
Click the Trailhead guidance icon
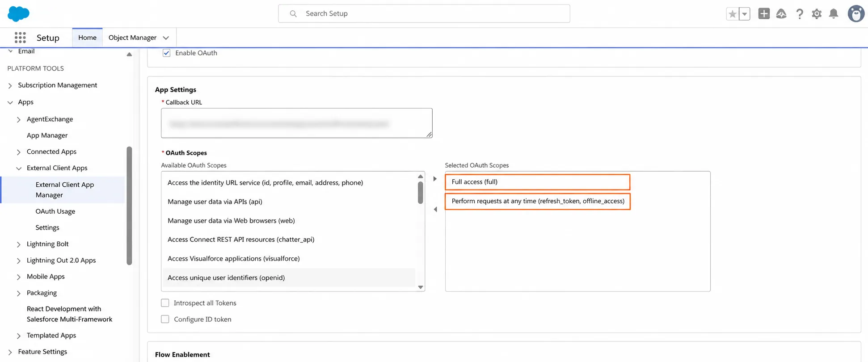click(781, 14)
